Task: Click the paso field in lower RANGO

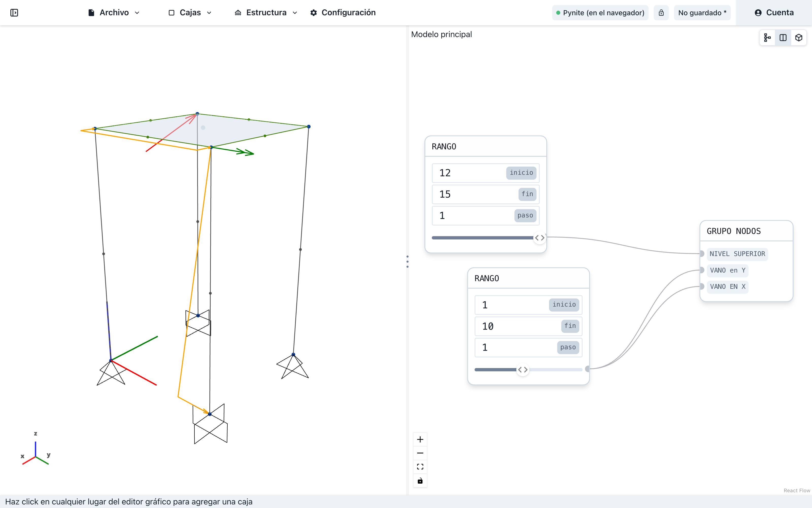Action: tap(529, 347)
